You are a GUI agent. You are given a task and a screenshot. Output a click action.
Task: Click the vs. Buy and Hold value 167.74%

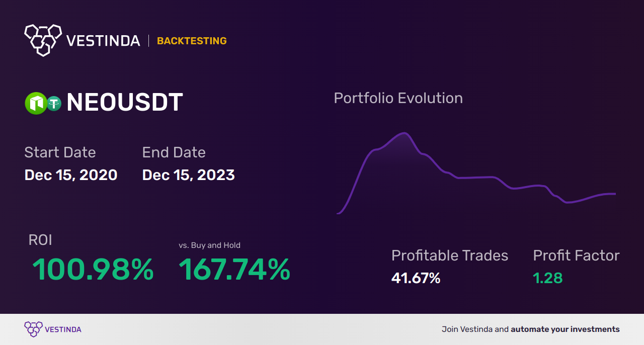tap(234, 270)
